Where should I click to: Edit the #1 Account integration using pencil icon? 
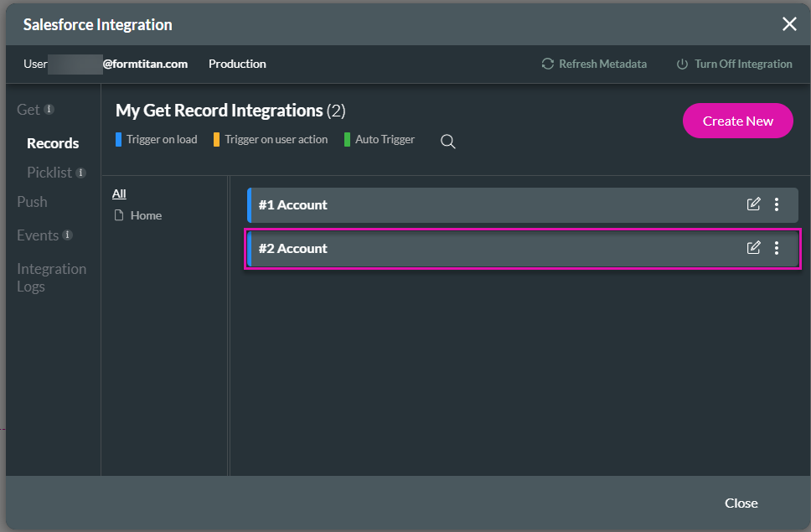pos(753,204)
